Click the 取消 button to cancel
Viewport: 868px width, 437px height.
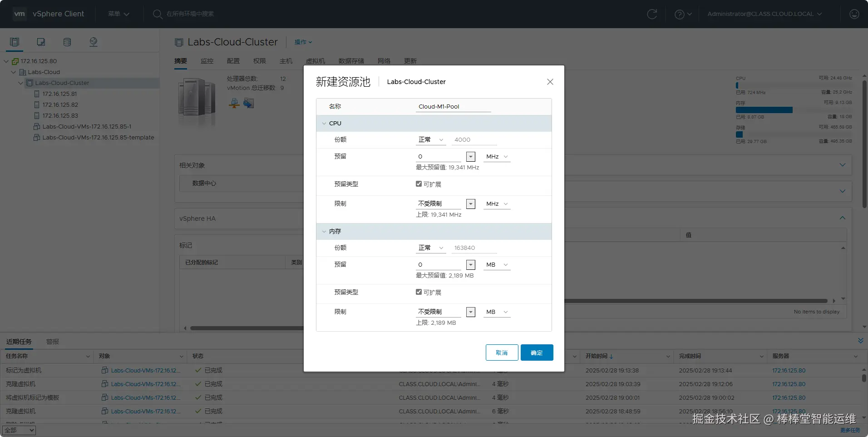[x=502, y=353]
